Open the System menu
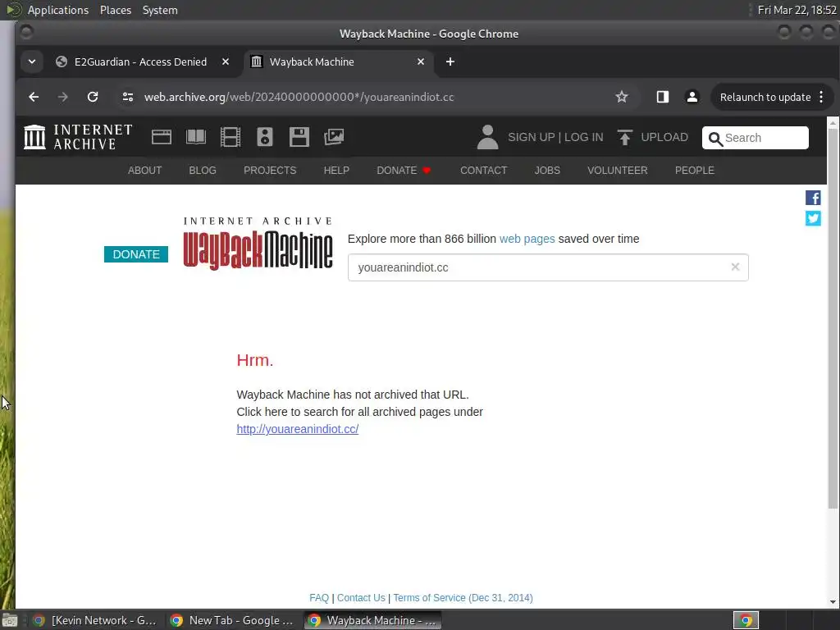 [x=160, y=10]
